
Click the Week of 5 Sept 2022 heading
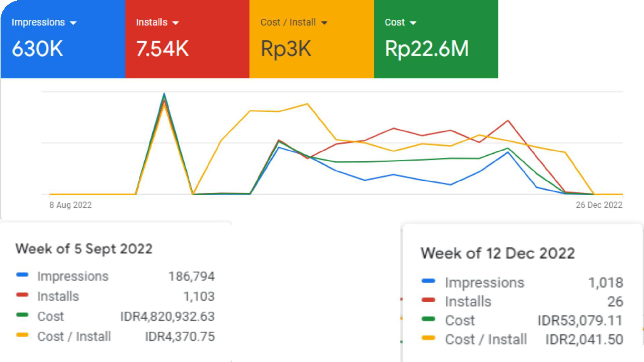[84, 249]
